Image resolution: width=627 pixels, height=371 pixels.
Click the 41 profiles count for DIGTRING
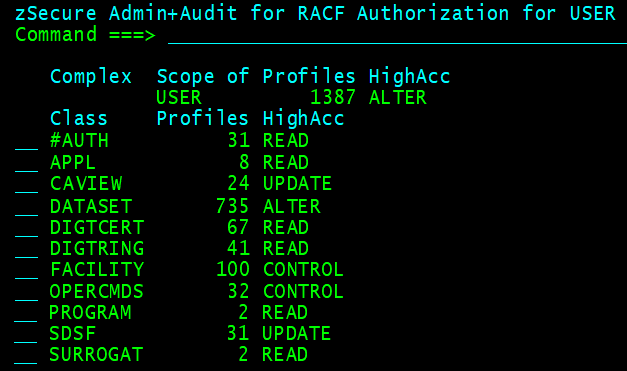pos(238,249)
